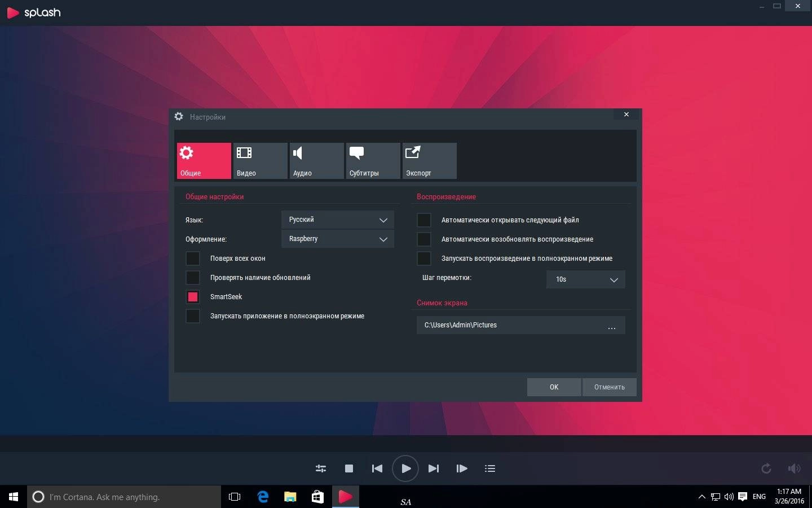Open the Экспорт tab
Screen dimensions: 812x508
point(429,161)
